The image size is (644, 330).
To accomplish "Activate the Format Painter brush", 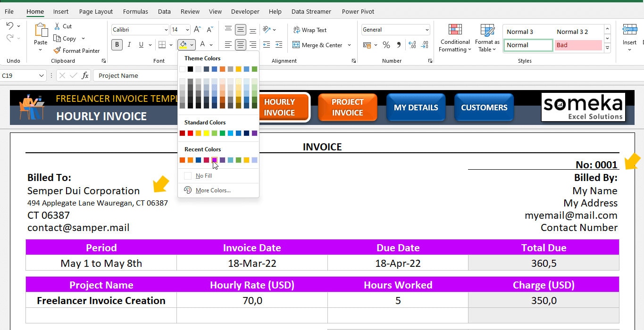I will point(58,50).
